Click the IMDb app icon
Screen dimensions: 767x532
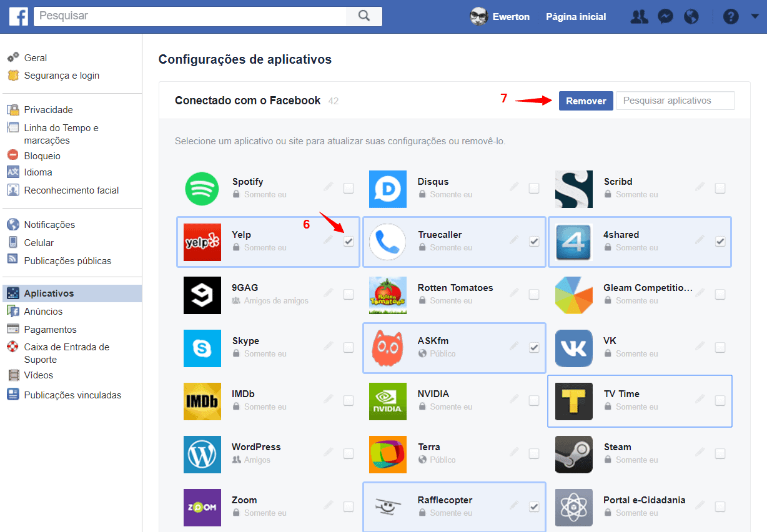[202, 401]
